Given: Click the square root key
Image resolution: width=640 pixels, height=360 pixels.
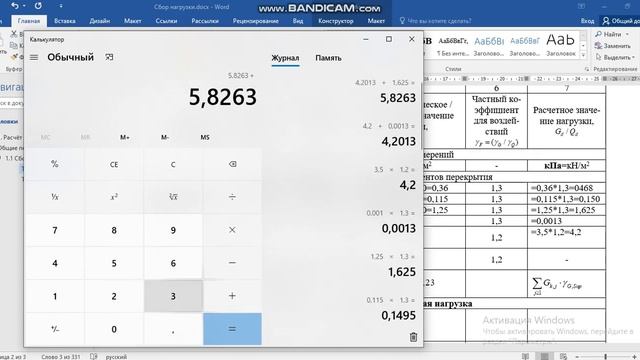Looking at the screenshot, I should (x=173, y=197).
